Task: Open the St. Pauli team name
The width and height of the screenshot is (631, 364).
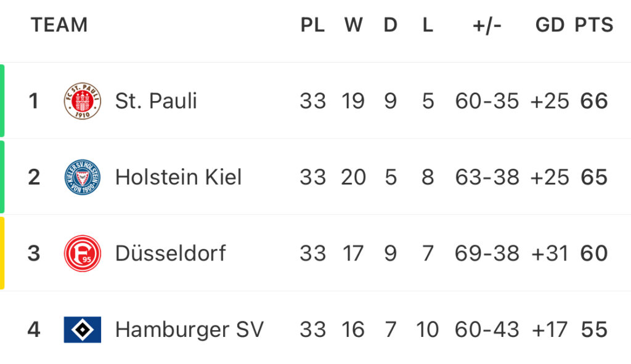Action: [x=156, y=100]
